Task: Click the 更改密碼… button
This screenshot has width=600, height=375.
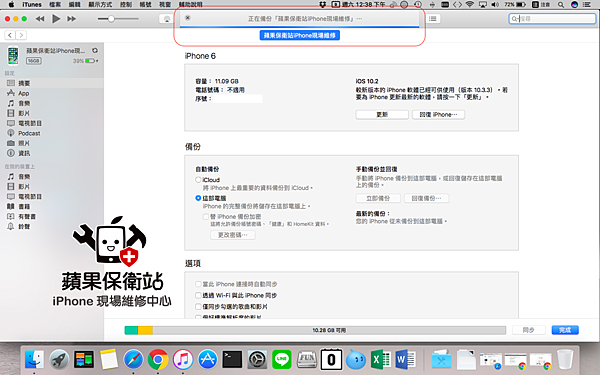Action: (x=233, y=235)
